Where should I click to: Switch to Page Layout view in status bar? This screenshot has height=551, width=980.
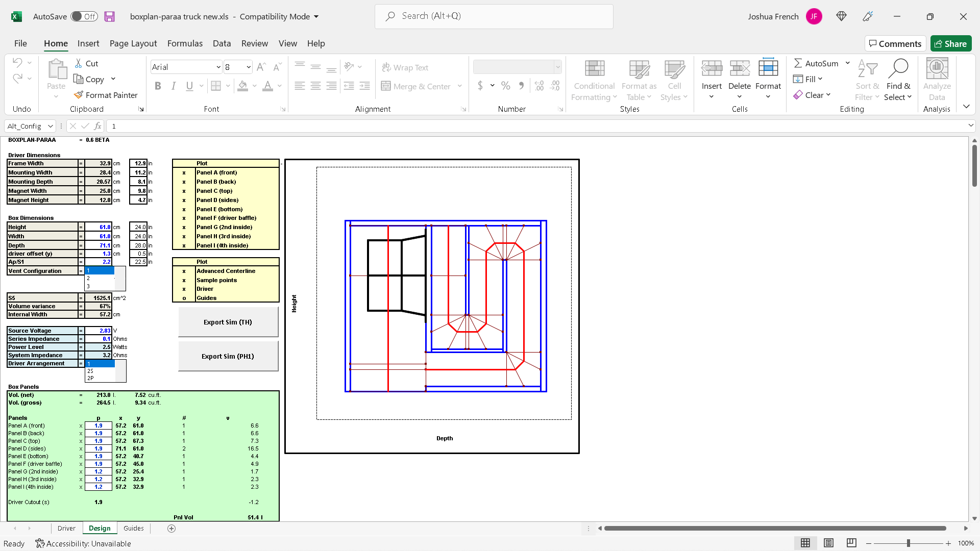pyautogui.click(x=828, y=543)
